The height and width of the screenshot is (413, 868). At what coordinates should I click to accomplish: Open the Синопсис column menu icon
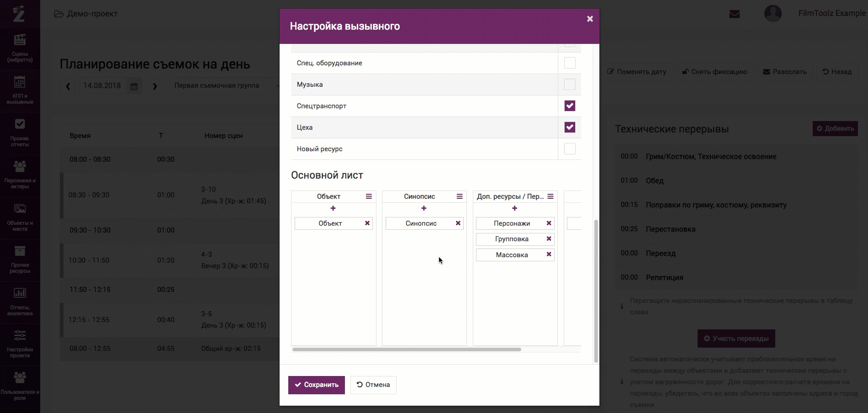(460, 196)
